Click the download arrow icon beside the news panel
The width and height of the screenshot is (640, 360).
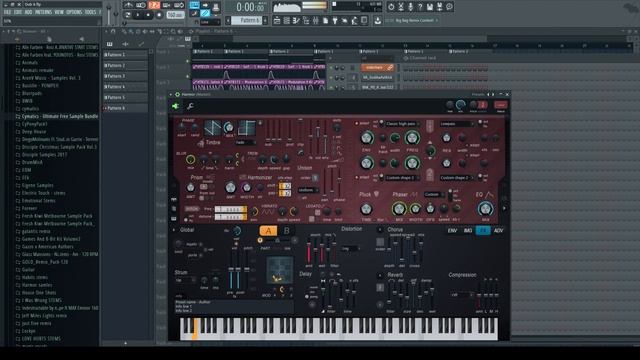(x=378, y=20)
